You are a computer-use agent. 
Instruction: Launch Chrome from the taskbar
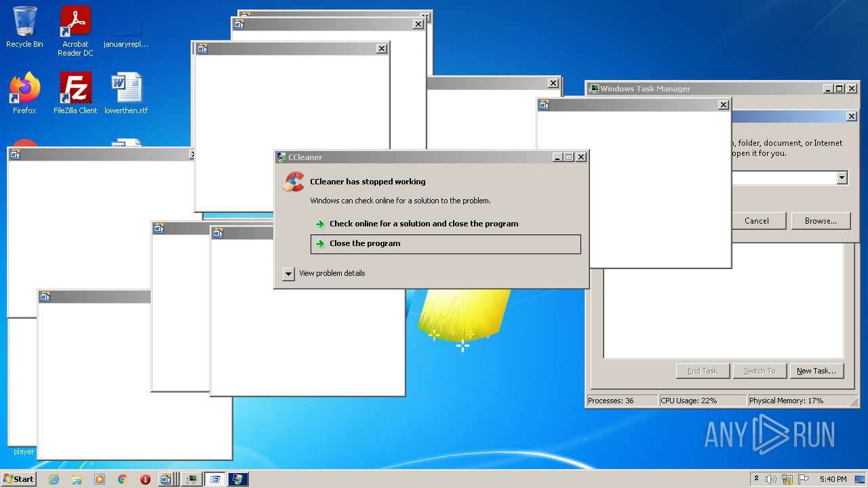[123, 479]
